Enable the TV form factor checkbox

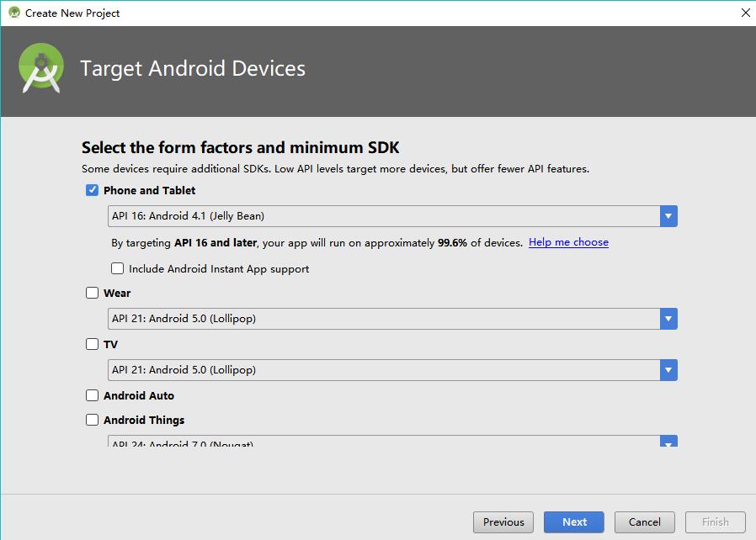93,345
